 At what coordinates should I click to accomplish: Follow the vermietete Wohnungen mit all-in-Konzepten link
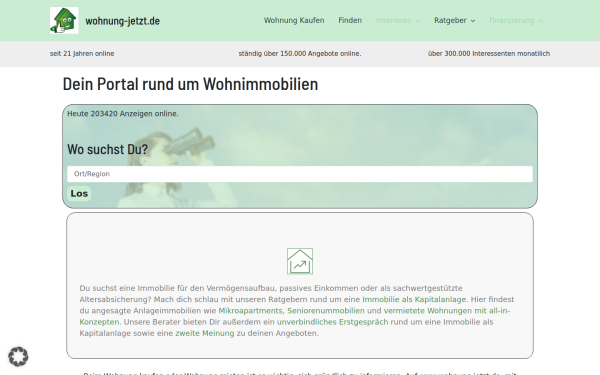coord(447,311)
